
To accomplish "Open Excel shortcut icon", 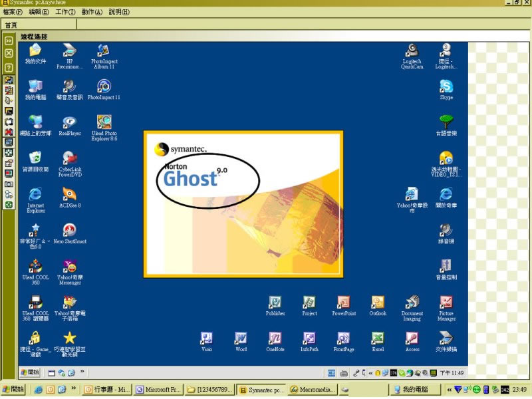I will click(x=378, y=342).
